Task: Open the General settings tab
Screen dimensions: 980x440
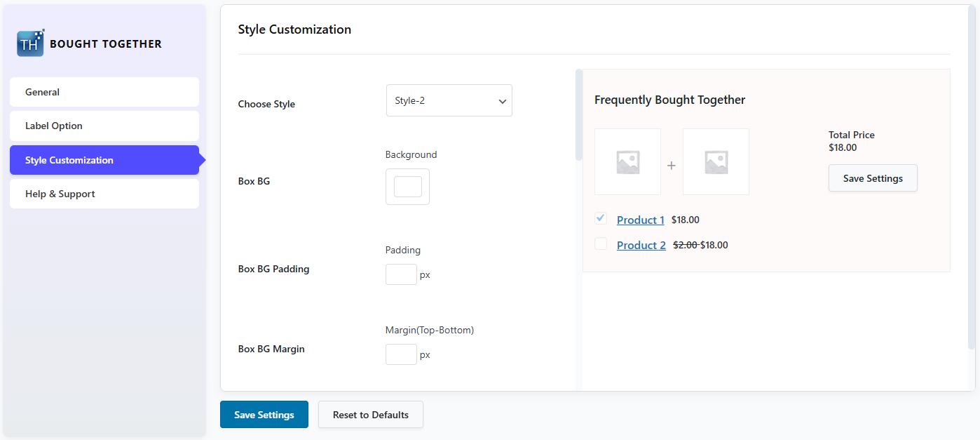Action: point(104,92)
